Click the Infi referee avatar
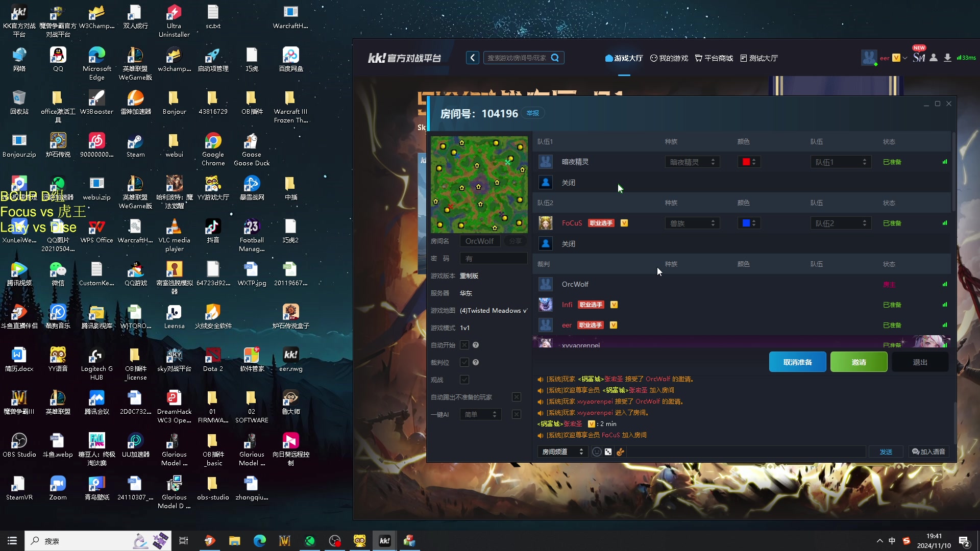980x551 pixels. coord(546,305)
